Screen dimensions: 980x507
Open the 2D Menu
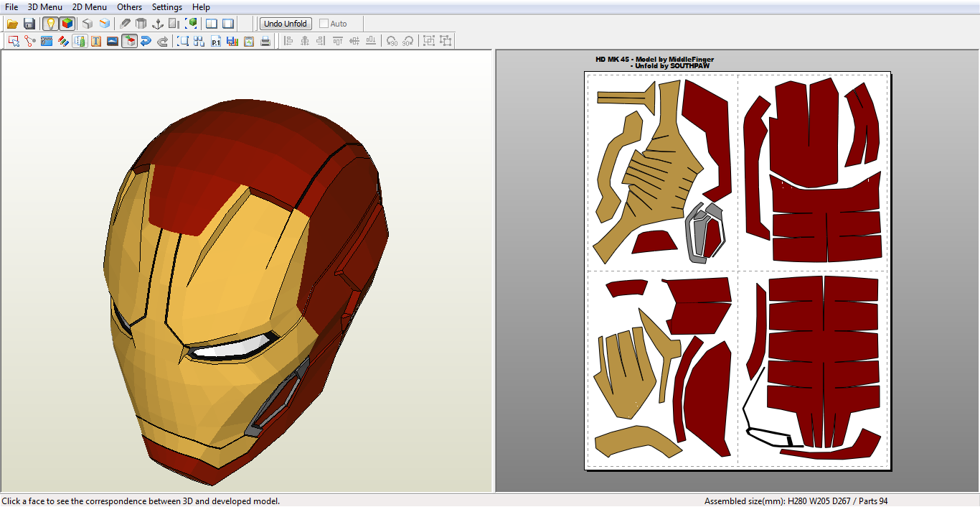click(90, 7)
